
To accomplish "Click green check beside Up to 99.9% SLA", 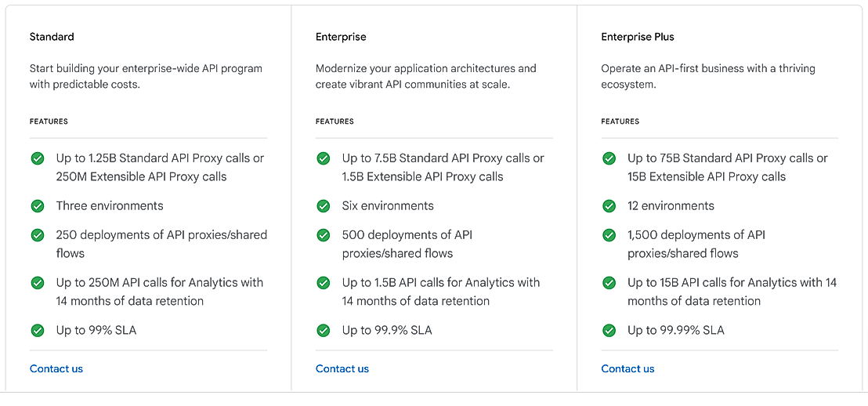I will (324, 331).
